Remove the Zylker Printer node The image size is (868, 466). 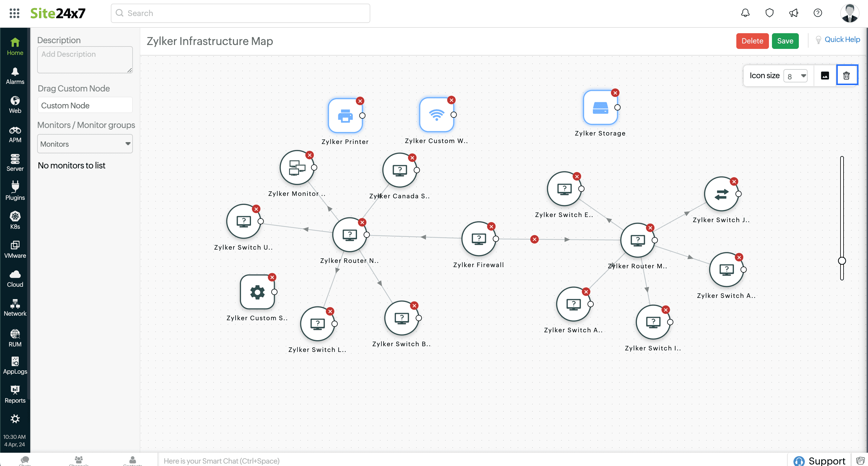click(x=360, y=101)
